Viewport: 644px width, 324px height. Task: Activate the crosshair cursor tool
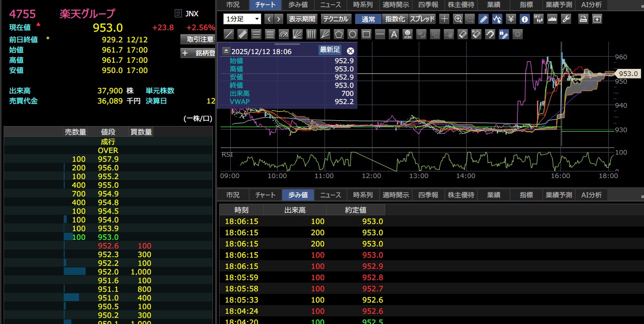point(445,19)
